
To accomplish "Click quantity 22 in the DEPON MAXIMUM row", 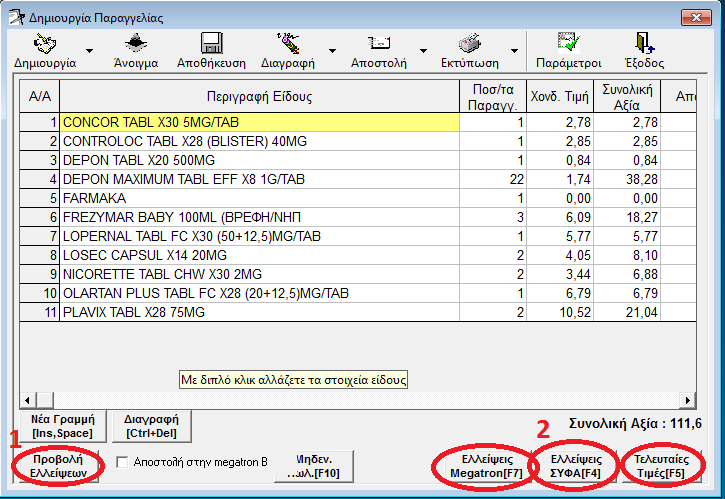I will pos(493,179).
